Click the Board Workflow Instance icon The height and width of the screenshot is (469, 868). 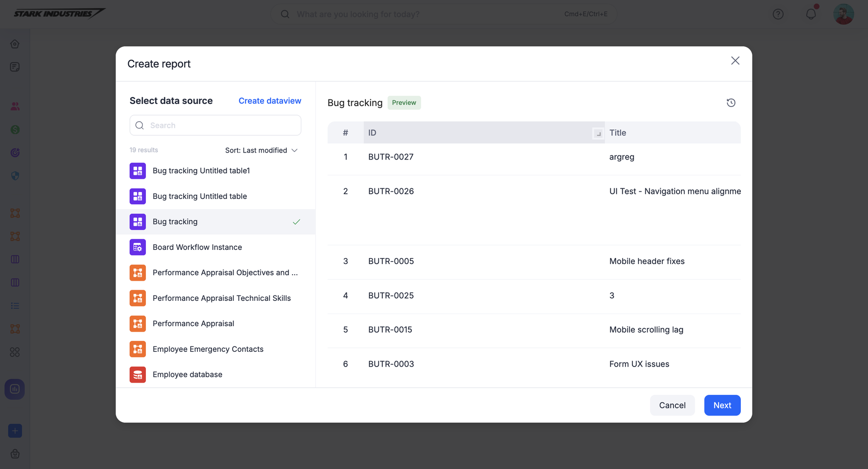pyautogui.click(x=138, y=247)
